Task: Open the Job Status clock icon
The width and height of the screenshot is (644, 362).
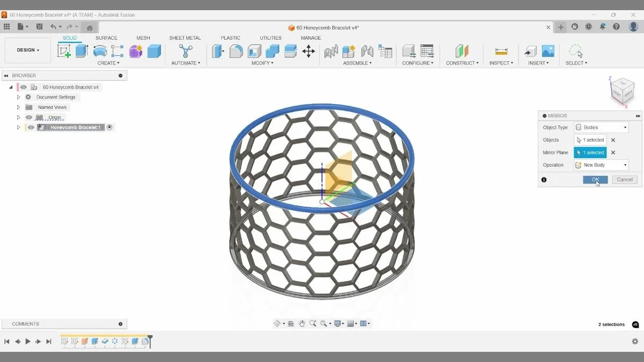Action: click(589, 26)
